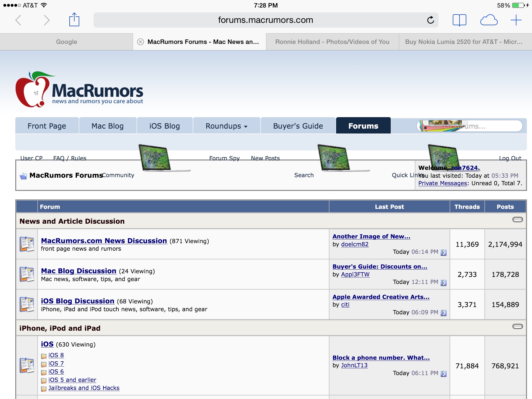Collapse the News and Article Discussion section
Image resolution: width=532 pixels, height=399 pixels.
(517, 220)
